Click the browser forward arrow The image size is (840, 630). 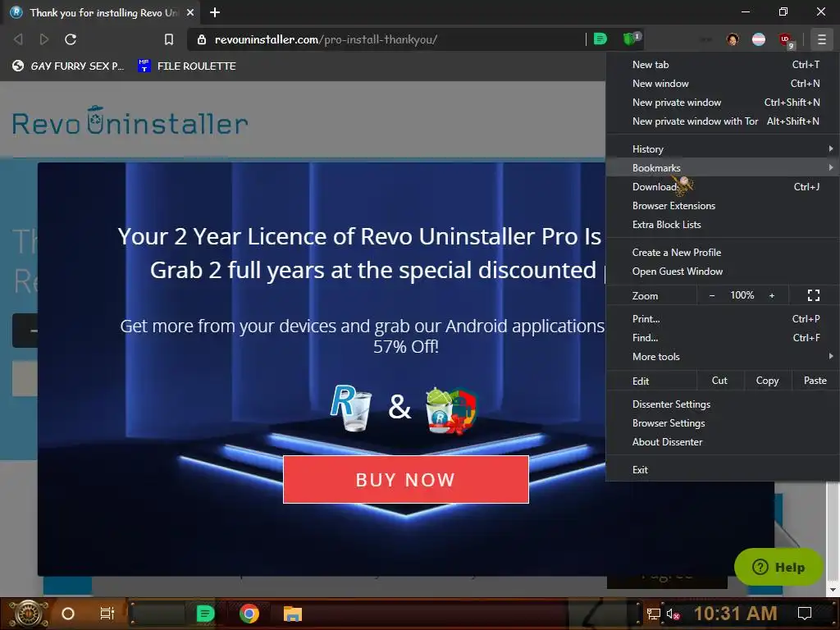[x=44, y=39]
